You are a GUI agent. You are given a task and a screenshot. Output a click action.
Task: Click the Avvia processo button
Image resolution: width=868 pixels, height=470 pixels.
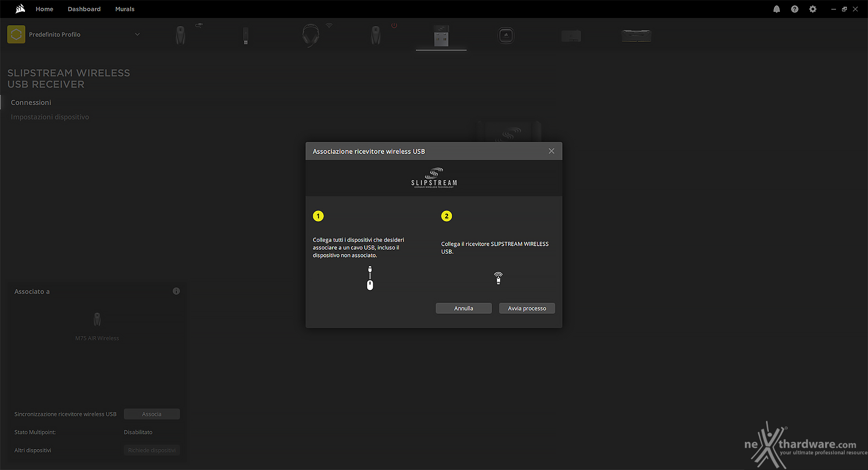pos(527,308)
